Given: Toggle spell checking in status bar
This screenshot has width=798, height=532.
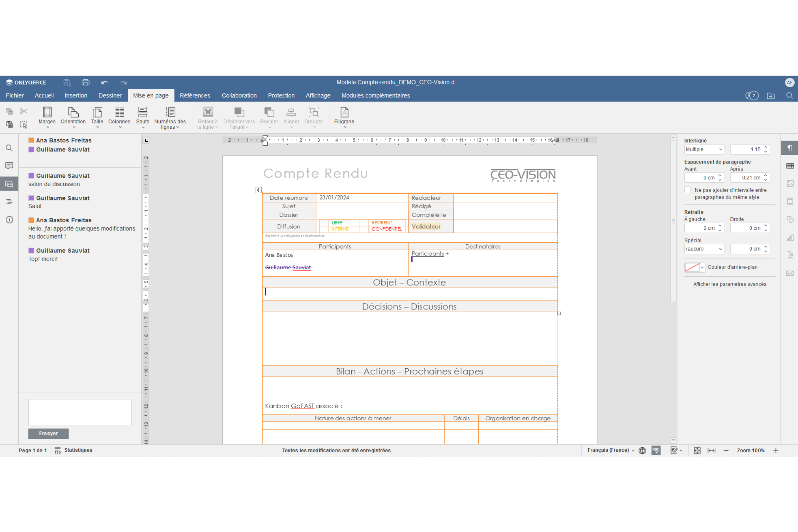Looking at the screenshot, I should pos(655,450).
